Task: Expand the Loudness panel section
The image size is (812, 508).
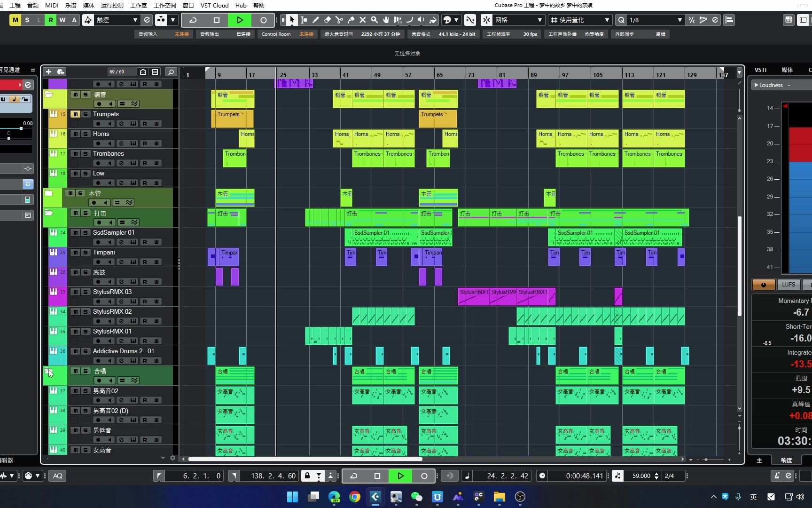Action: (757, 85)
